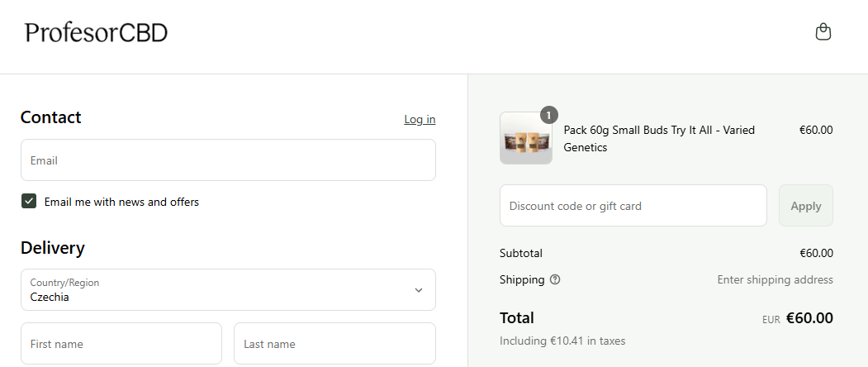Viewport: 868px width, 367px height.
Task: Click the Pack 60g Small Buds thumbnail
Action: click(x=526, y=139)
